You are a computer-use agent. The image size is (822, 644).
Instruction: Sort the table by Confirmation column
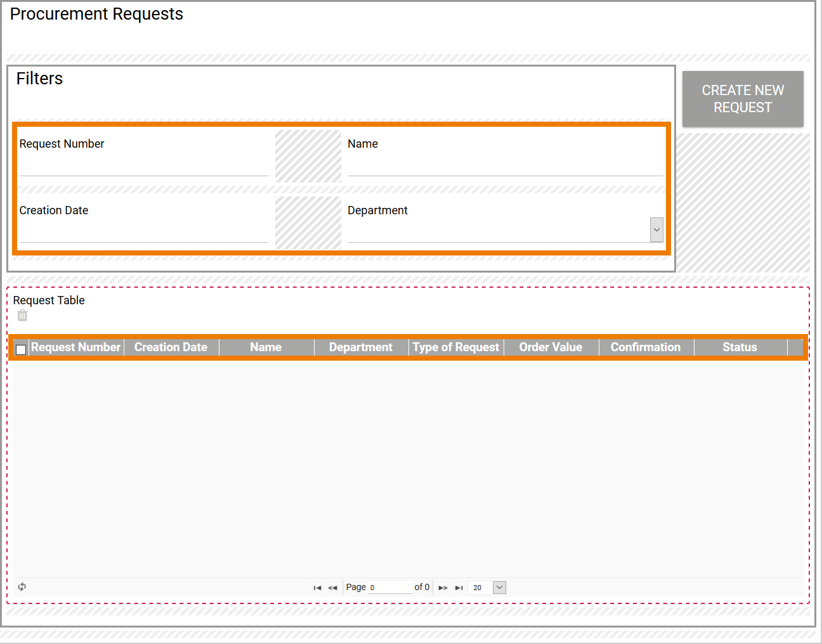click(646, 347)
